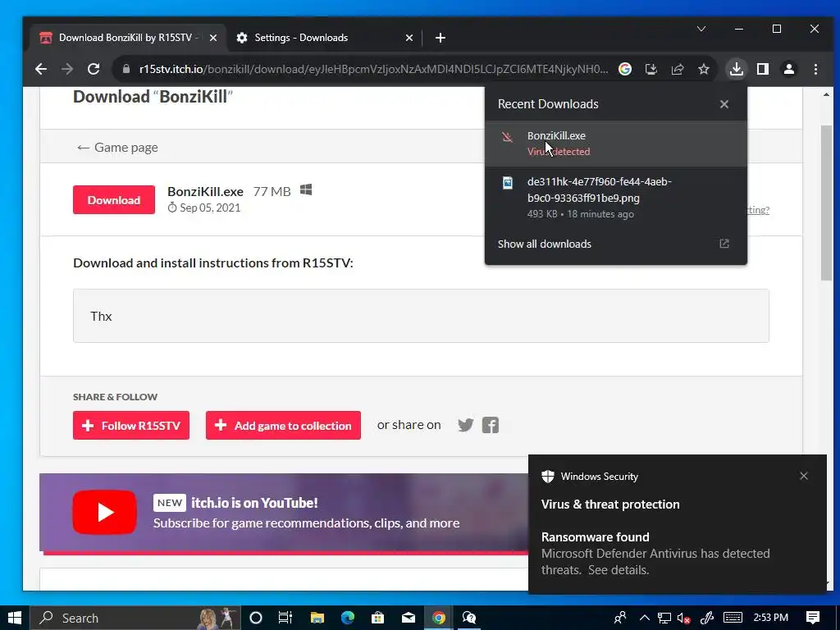Open the Chrome profile icon

pos(789,69)
